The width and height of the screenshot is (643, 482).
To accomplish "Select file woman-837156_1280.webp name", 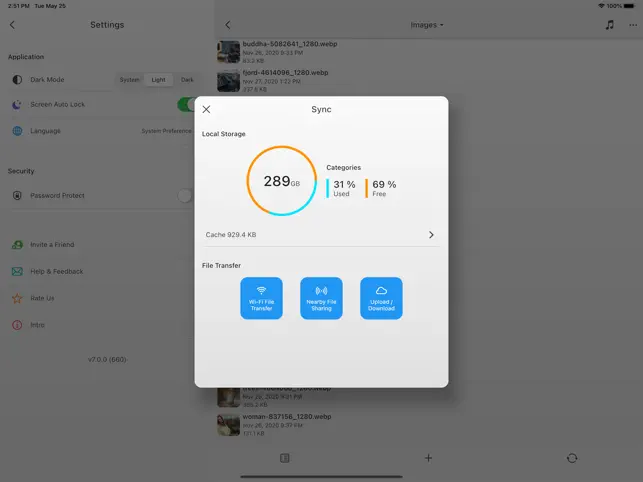I will coord(287,416).
